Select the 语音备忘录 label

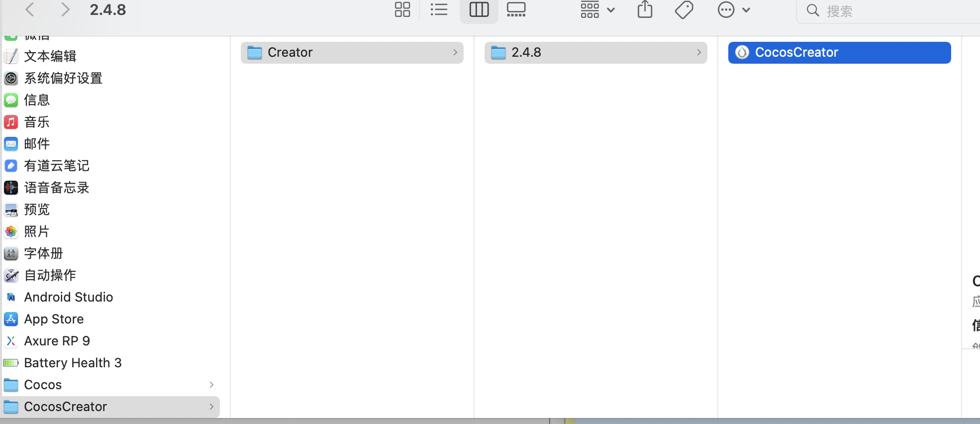pyautogui.click(x=57, y=188)
